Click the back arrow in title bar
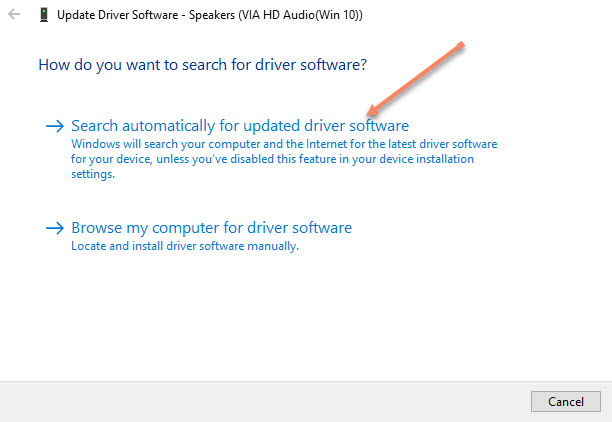Image resolution: width=612 pixels, height=422 pixels. [13, 15]
